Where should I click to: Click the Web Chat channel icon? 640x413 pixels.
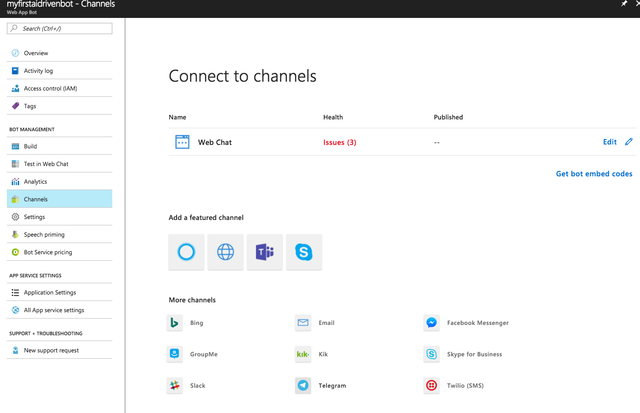tap(182, 142)
